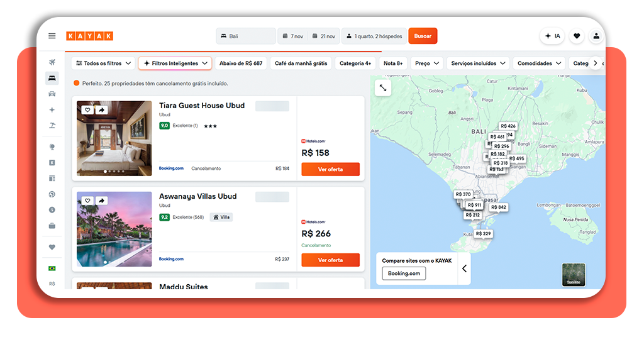Click the Buscar search button

coord(423,36)
